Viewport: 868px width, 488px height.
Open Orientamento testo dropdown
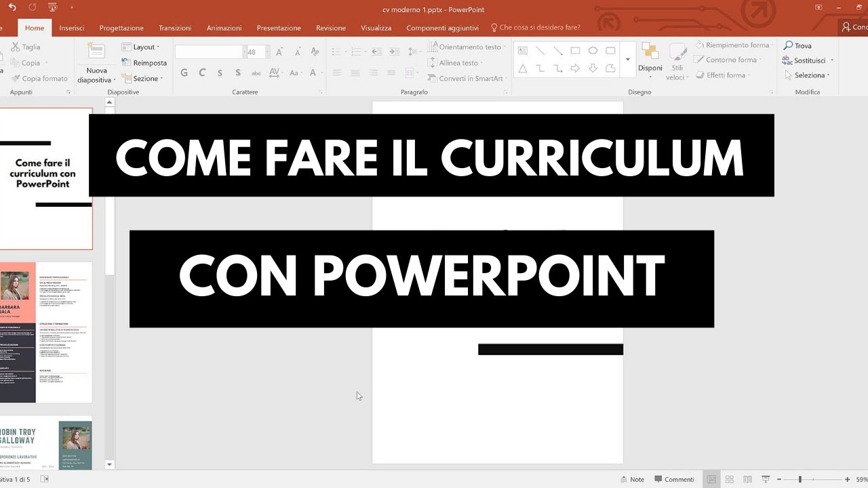point(467,47)
